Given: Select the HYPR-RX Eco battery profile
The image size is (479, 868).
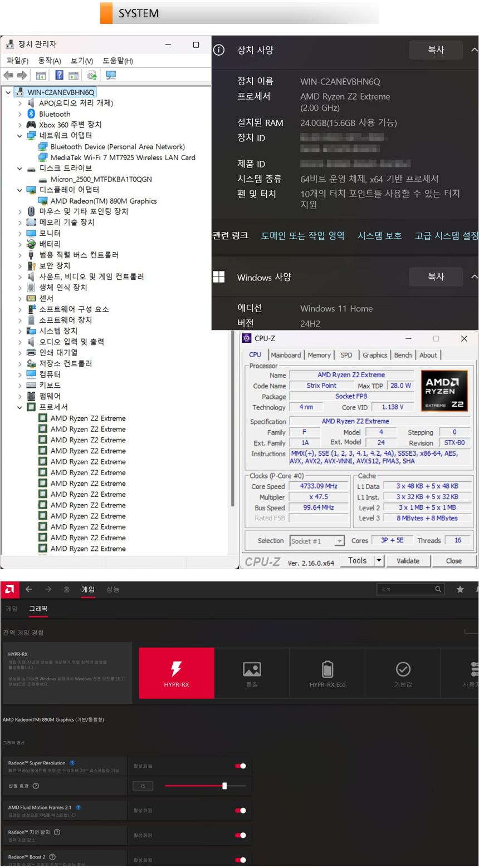Looking at the screenshot, I should 328,673.
